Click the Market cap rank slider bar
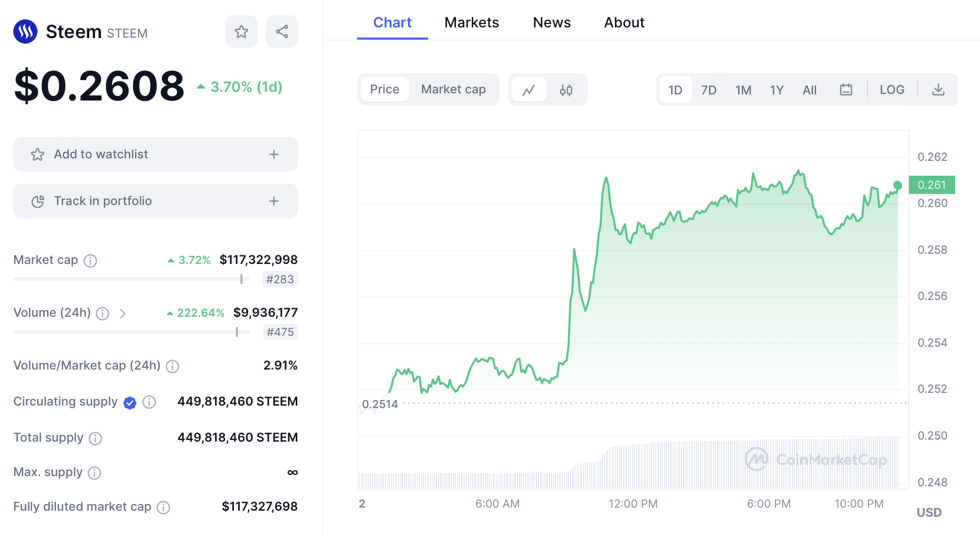This screenshot has width=980, height=533. (x=132, y=279)
